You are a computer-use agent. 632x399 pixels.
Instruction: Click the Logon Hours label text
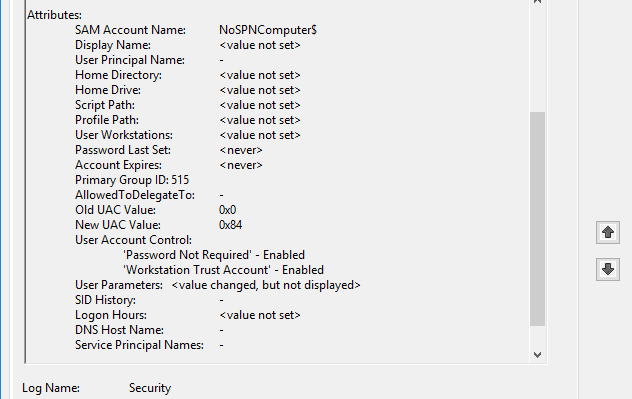coord(111,315)
